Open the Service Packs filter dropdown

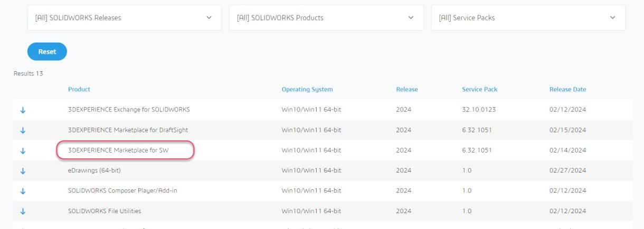pos(528,18)
